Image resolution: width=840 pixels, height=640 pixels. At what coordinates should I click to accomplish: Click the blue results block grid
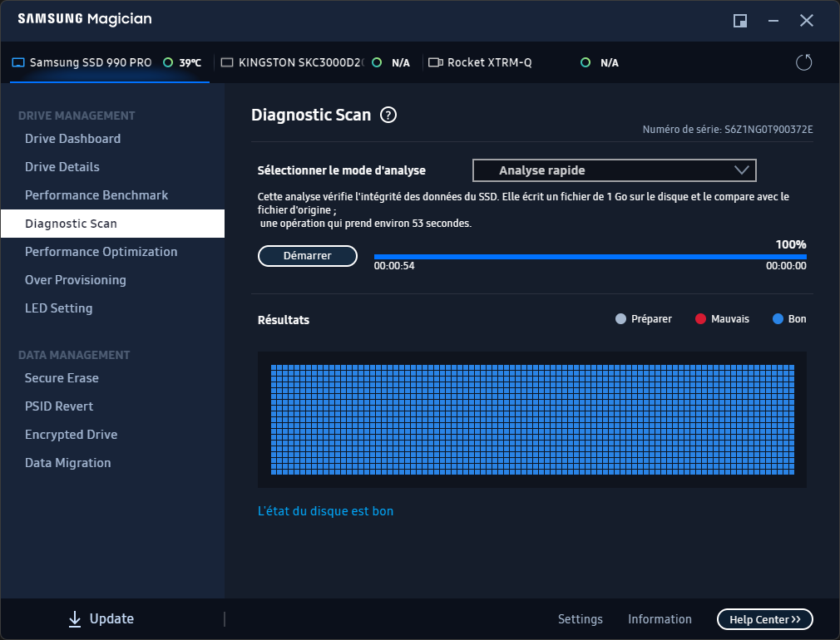point(532,420)
